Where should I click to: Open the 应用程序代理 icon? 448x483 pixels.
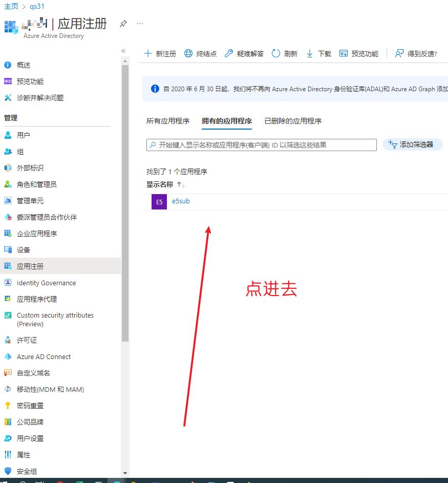(8, 299)
